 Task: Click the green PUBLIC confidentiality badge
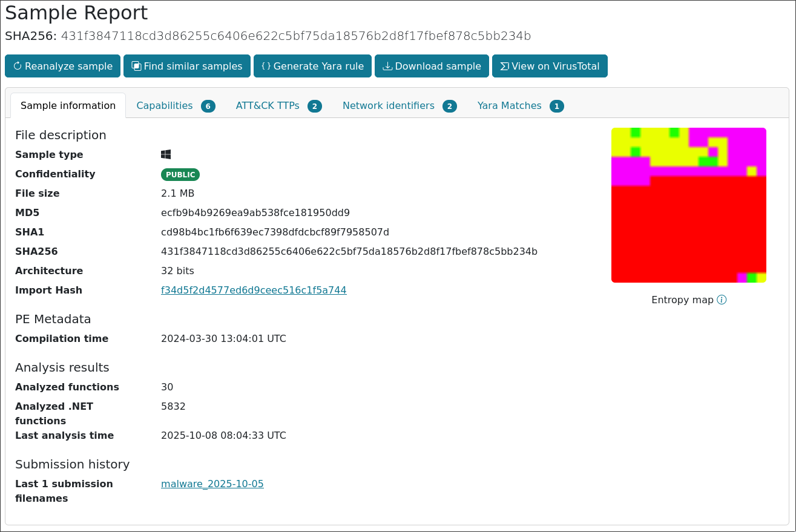tap(180, 174)
